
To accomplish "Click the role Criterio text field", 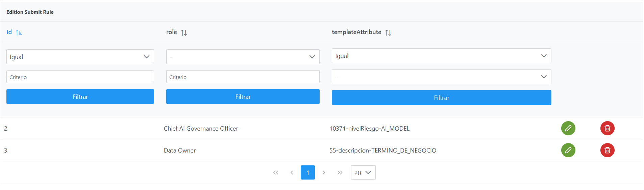I will 243,77.
